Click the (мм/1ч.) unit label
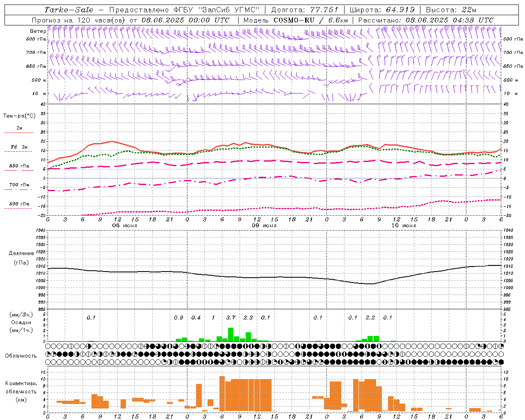The height and width of the screenshot is (420, 525). (x=21, y=330)
